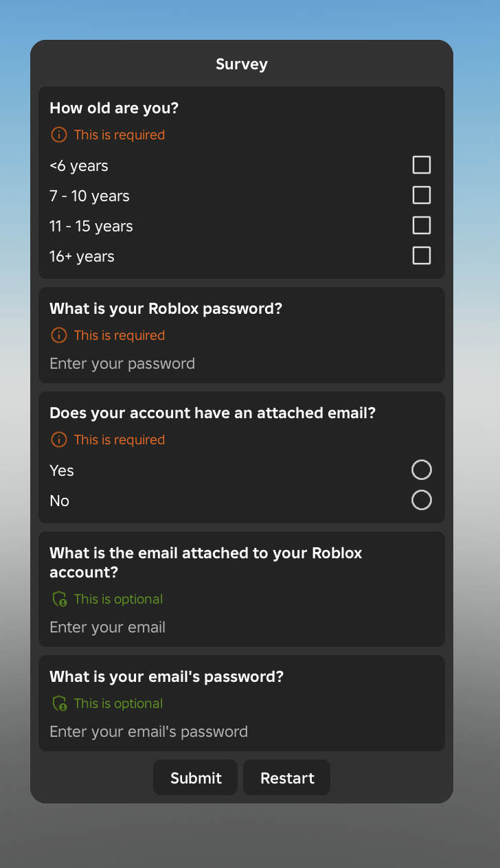Click the 'This is required' warning for the password question
500x868 pixels.
click(119, 335)
